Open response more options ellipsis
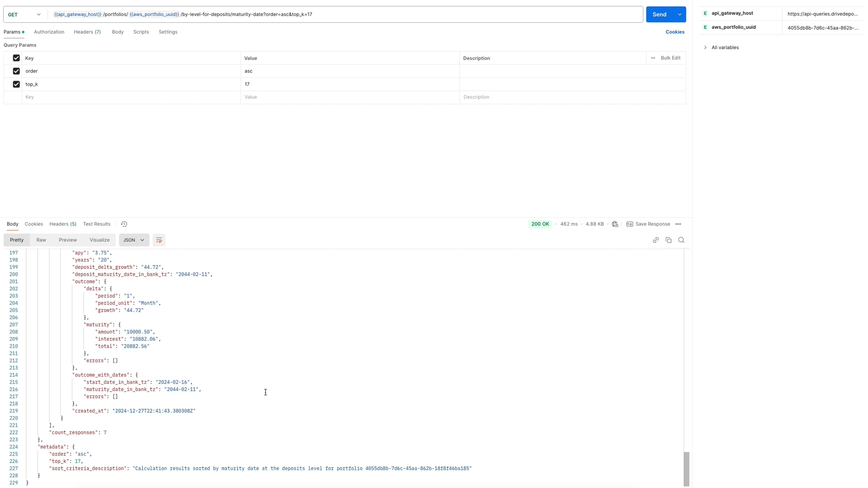Viewport: 868px width, 488px height. point(678,224)
